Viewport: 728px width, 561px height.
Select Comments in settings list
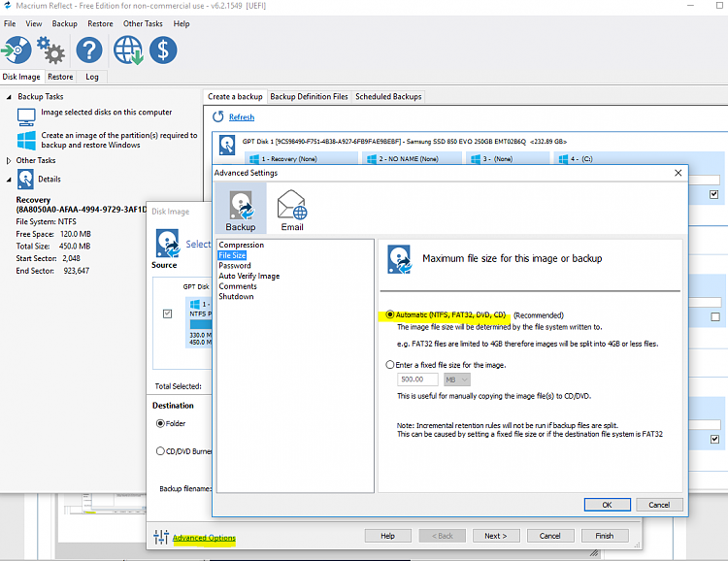pos(238,286)
